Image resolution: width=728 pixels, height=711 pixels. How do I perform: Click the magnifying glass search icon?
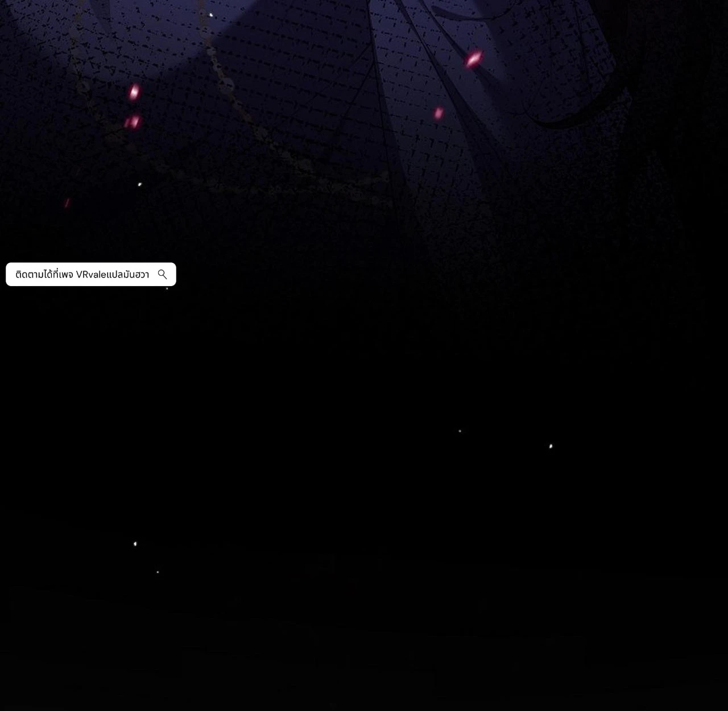point(162,274)
